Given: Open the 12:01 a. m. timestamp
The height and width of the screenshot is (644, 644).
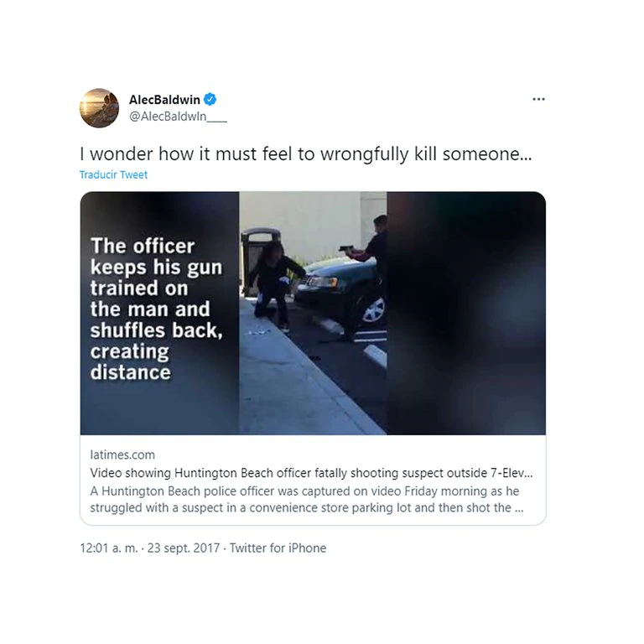Looking at the screenshot, I should click(109, 548).
